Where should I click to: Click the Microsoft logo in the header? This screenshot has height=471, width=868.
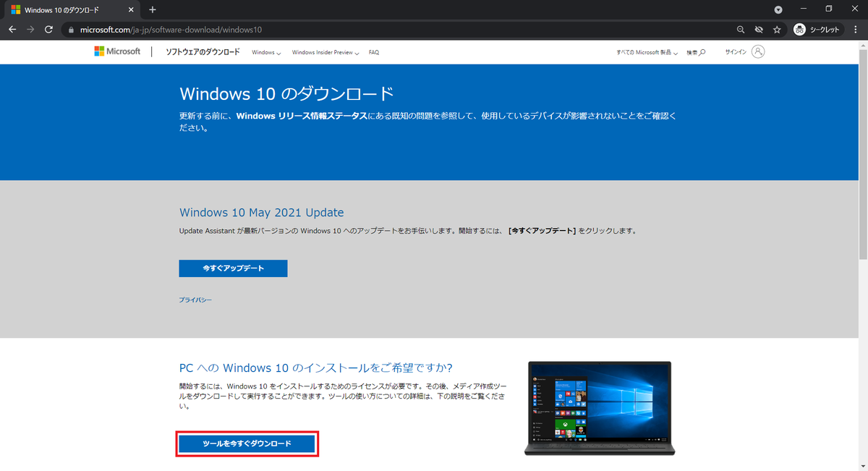(117, 51)
